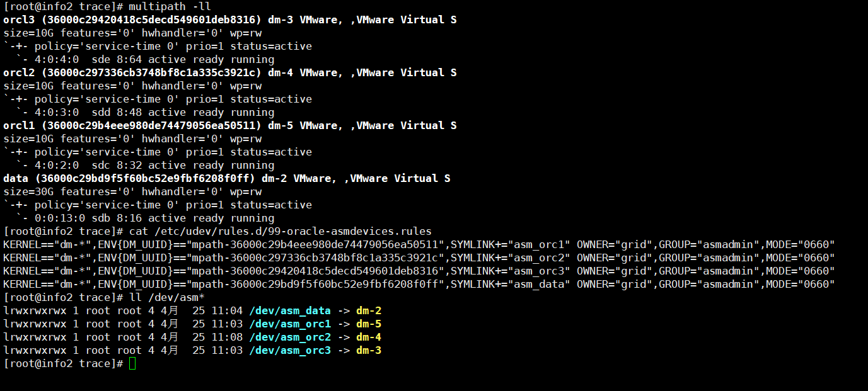Viewport: 868px width, 391px height.
Task: Click the green terminal cursor block
Action: click(132, 364)
